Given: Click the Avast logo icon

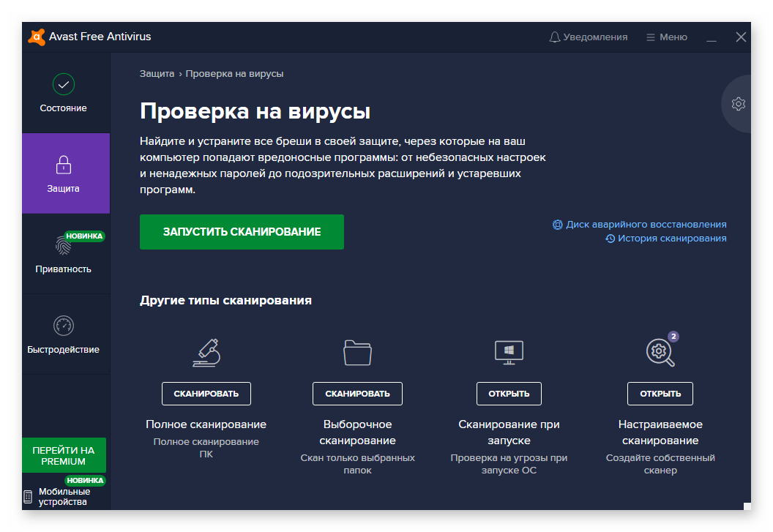Looking at the screenshot, I should [x=37, y=37].
